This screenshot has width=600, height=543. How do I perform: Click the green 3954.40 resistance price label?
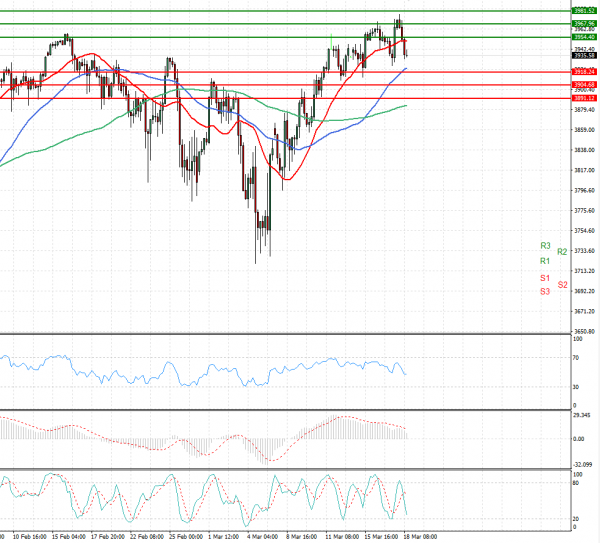[584, 37]
